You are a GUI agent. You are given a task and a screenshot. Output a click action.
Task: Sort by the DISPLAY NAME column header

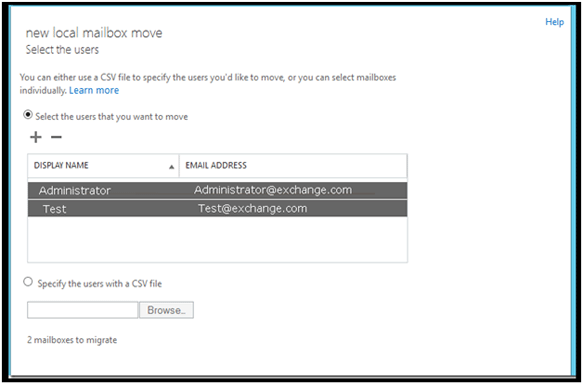coord(103,166)
